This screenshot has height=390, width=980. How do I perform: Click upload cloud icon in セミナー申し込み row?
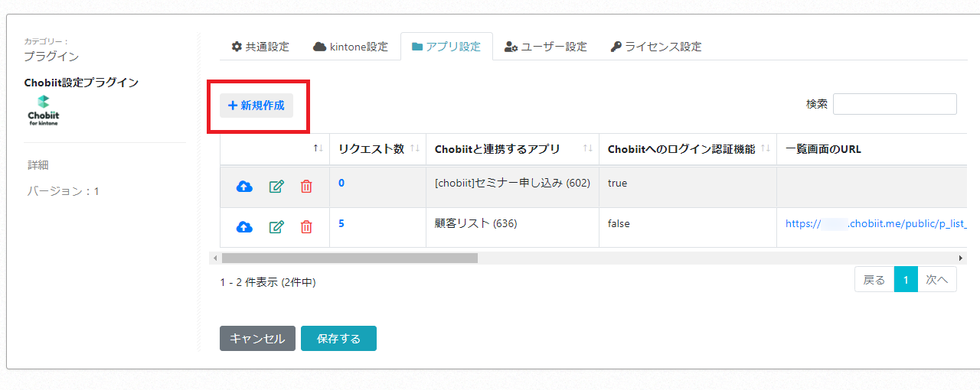coord(244,187)
